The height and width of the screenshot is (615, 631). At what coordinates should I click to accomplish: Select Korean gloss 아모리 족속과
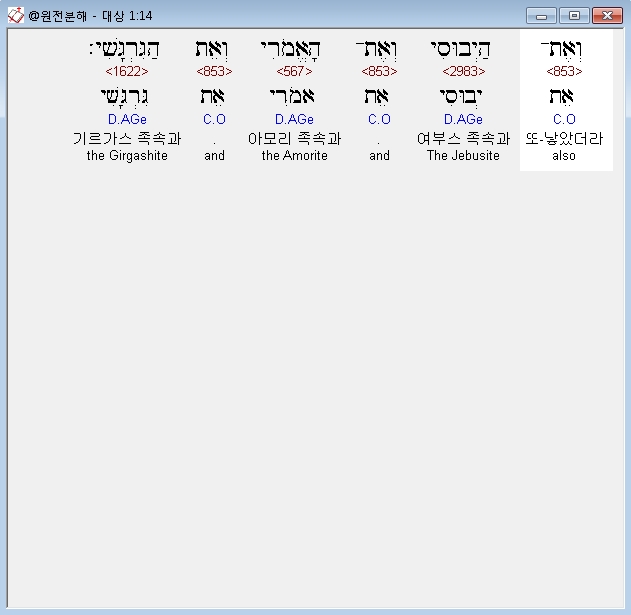pyautogui.click(x=295, y=138)
